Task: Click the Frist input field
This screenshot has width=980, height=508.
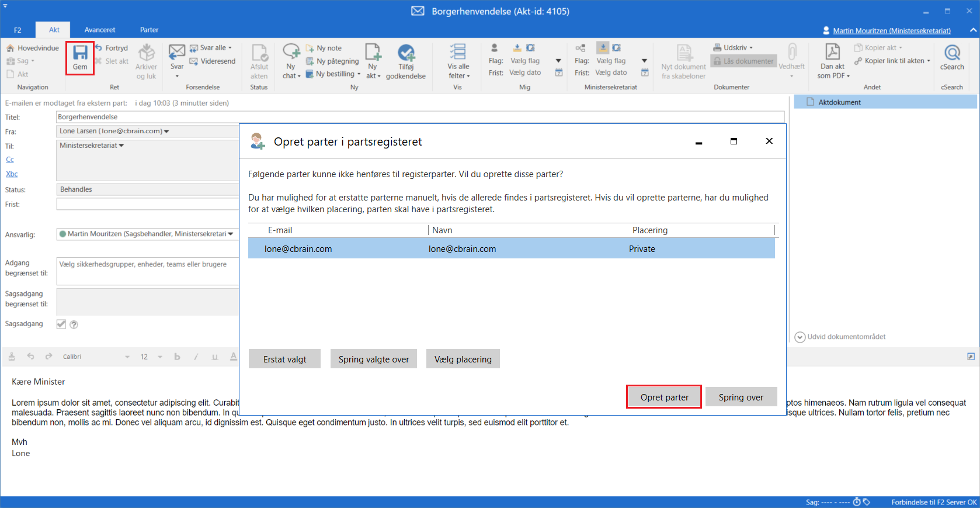Action: [x=148, y=204]
